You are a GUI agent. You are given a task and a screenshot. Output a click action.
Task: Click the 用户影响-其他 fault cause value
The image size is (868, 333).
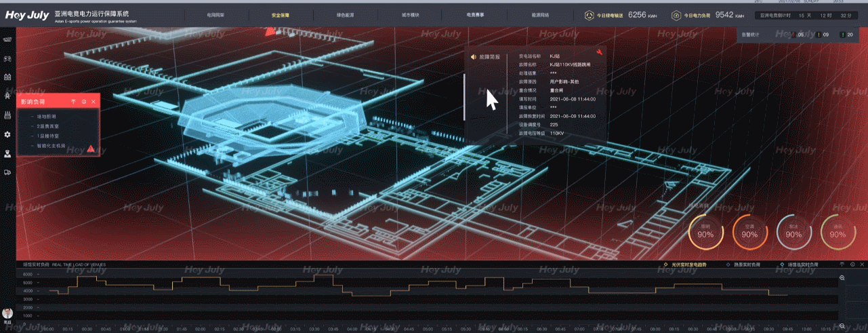point(564,81)
